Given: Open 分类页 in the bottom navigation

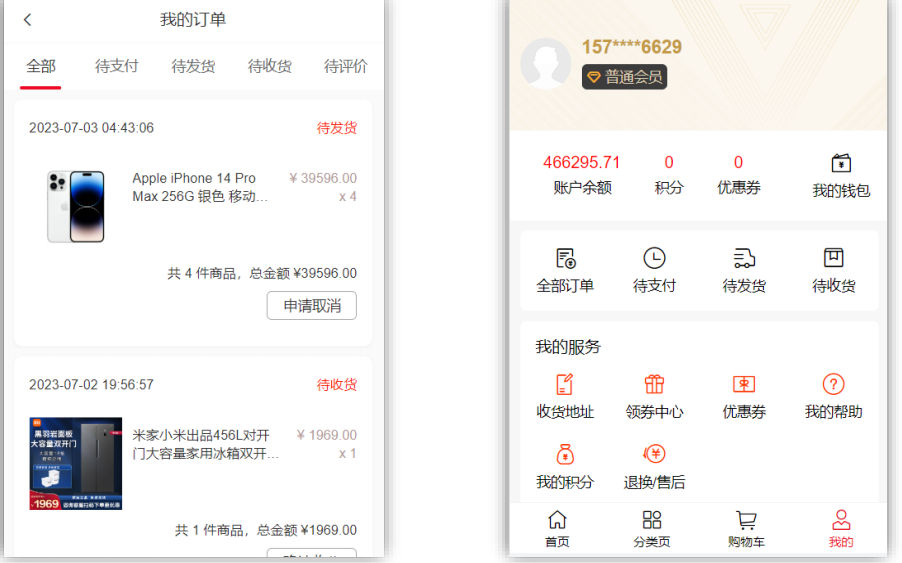Looking at the screenshot, I should click(x=652, y=528).
